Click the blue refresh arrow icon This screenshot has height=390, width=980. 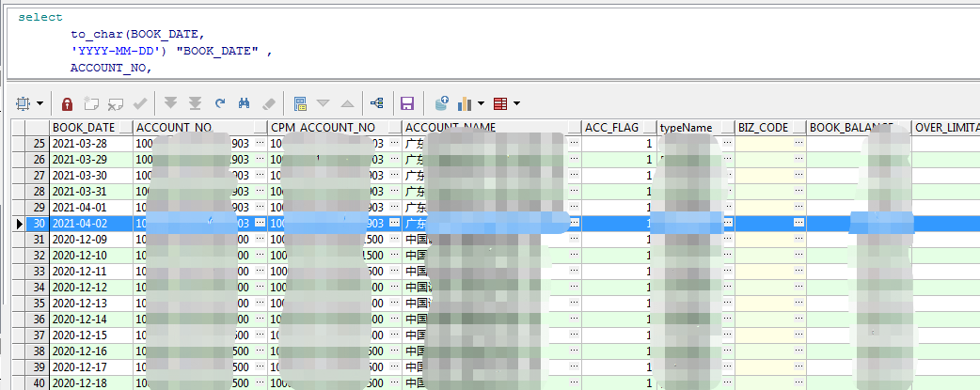click(x=219, y=103)
